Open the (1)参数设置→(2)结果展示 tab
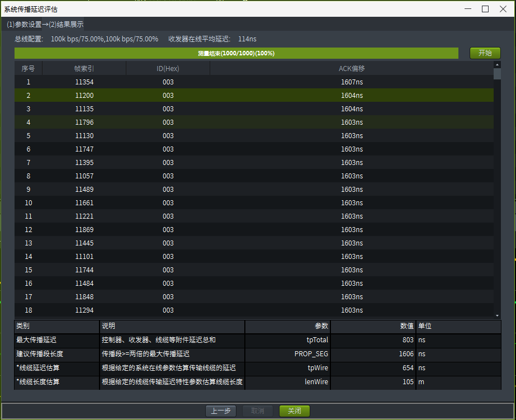The height and width of the screenshot is (420, 516). click(45, 25)
